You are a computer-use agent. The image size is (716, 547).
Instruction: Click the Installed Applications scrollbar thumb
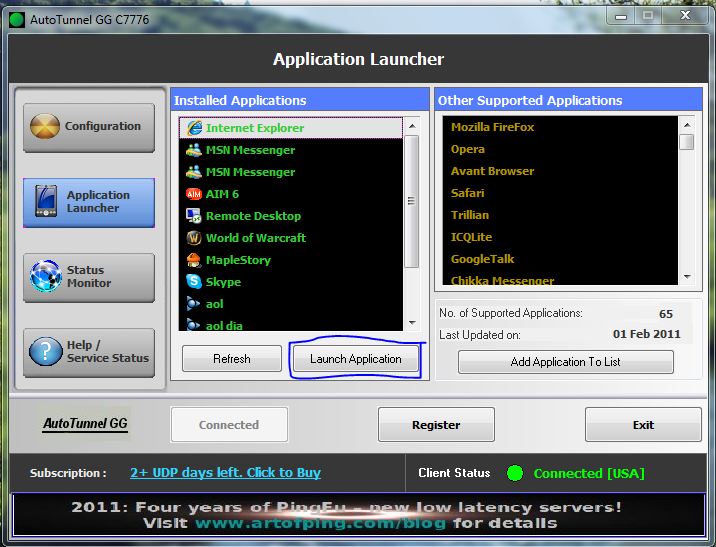[x=411, y=201]
